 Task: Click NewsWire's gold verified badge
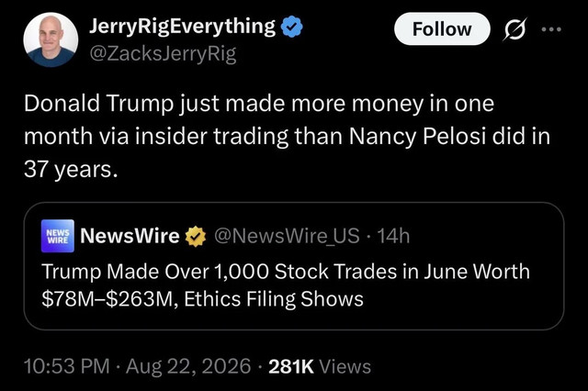196,236
